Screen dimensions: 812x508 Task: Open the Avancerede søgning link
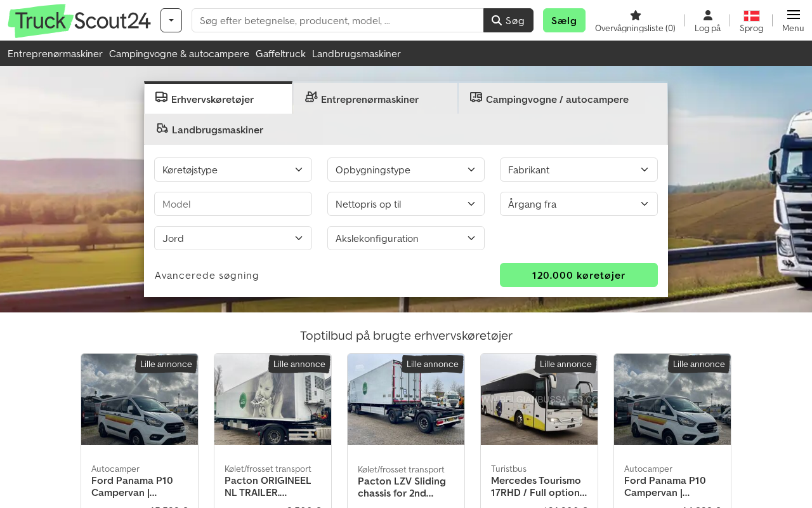[x=207, y=275]
